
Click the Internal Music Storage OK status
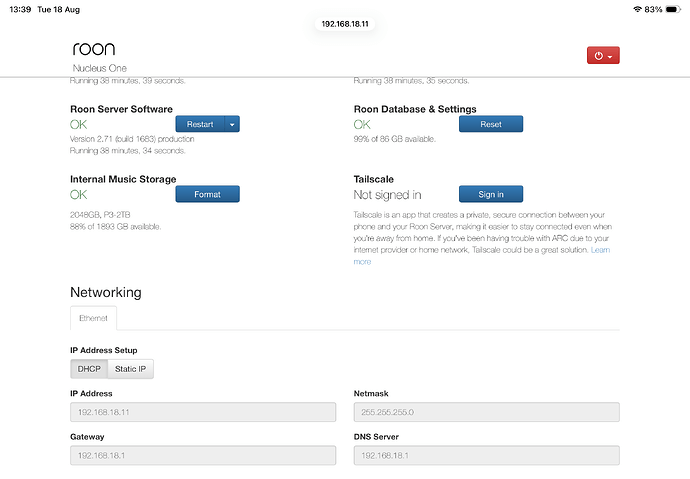click(x=78, y=194)
